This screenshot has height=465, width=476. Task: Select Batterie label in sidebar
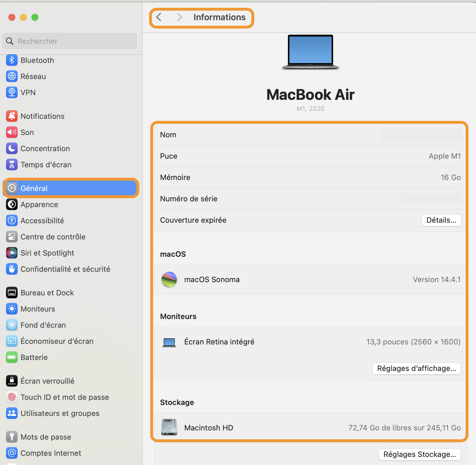tap(34, 357)
